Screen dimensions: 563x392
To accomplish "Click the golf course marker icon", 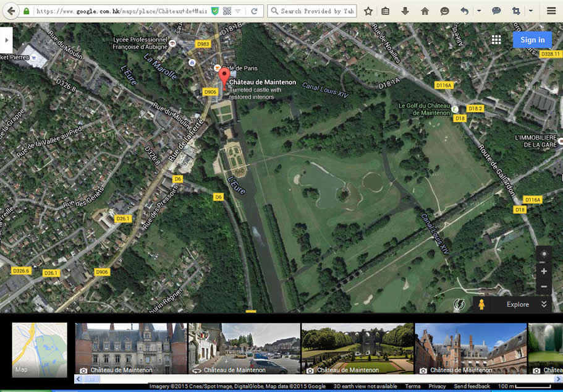I will [455, 109].
